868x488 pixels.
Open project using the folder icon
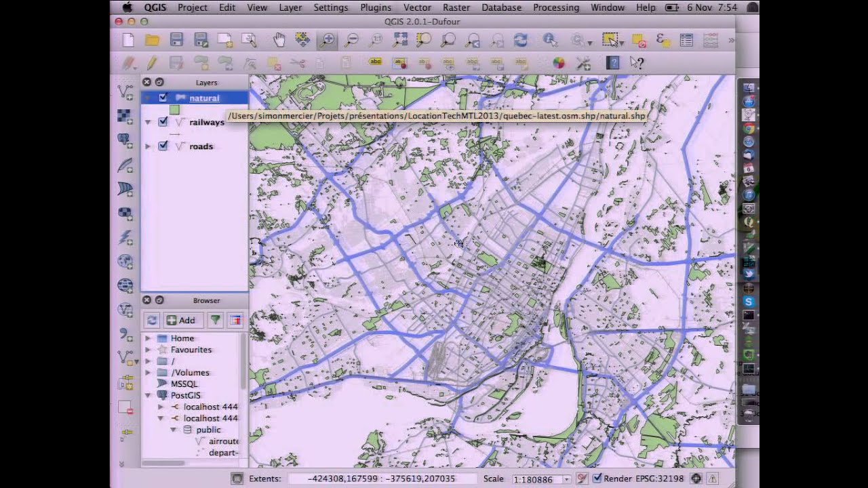click(152, 41)
